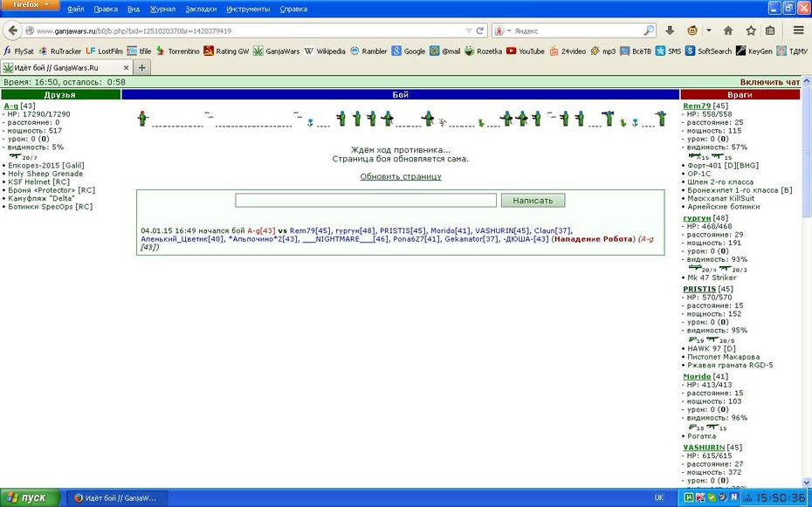
Task: Click the search magnifier icon
Action: (649, 31)
